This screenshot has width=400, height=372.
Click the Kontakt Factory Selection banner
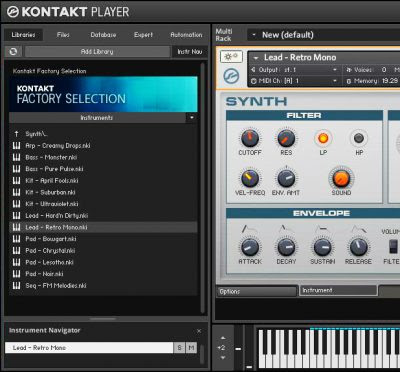(103, 94)
